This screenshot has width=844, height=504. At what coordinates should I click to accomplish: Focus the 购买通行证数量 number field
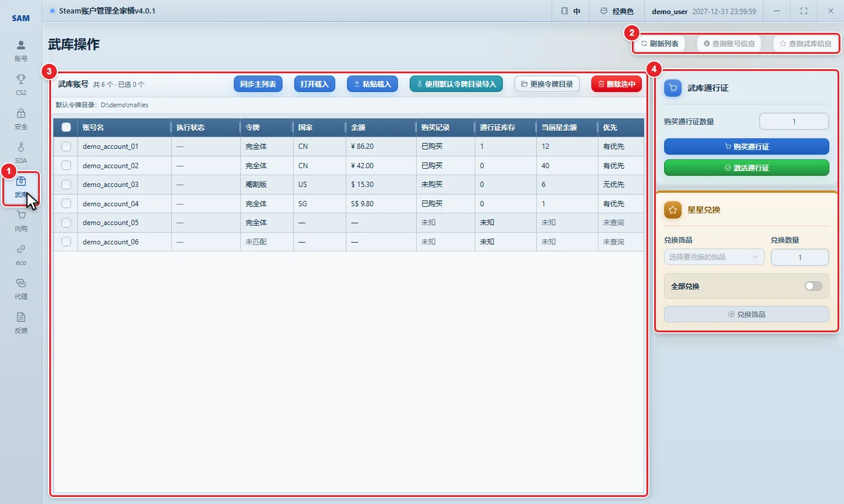pos(794,121)
